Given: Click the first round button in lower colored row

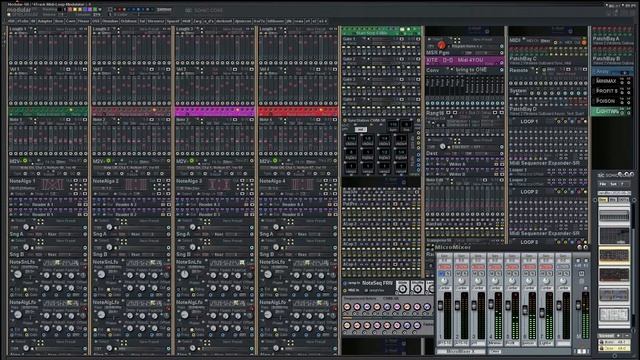Looking at the screenshot, I should [x=347, y=325].
